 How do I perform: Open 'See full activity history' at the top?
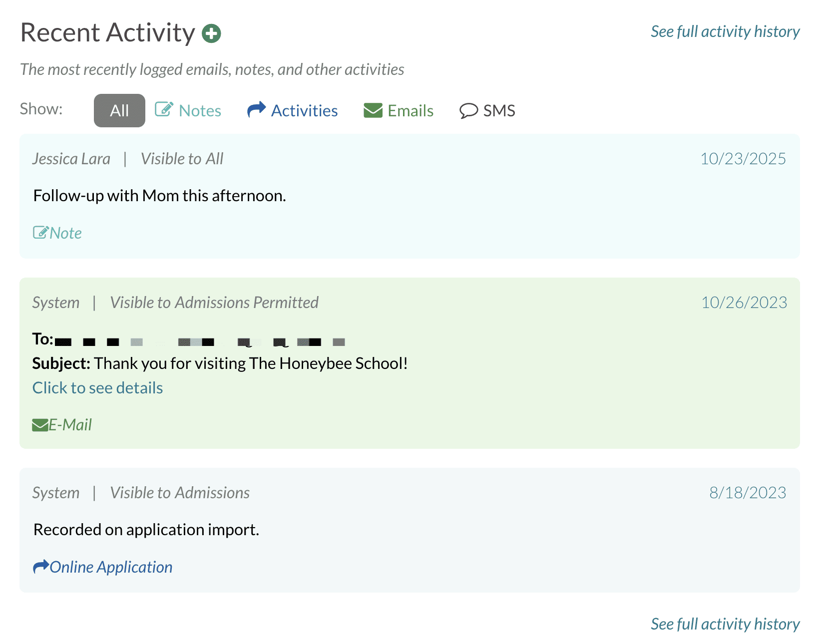point(725,31)
